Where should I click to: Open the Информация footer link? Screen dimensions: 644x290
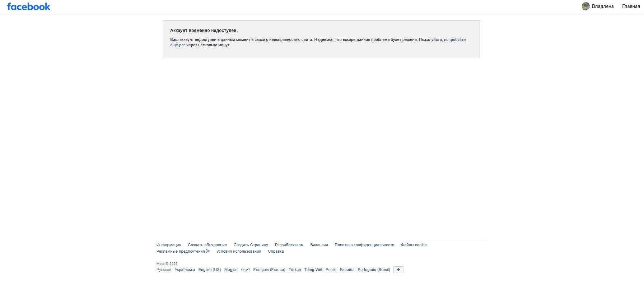(169, 245)
